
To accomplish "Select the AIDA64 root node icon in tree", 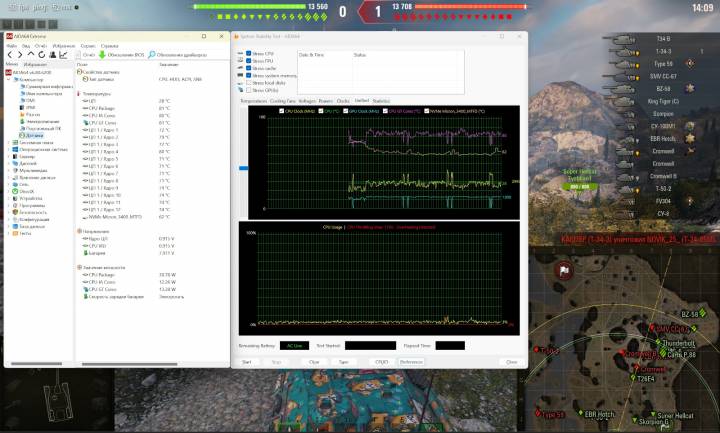I will 8,72.
